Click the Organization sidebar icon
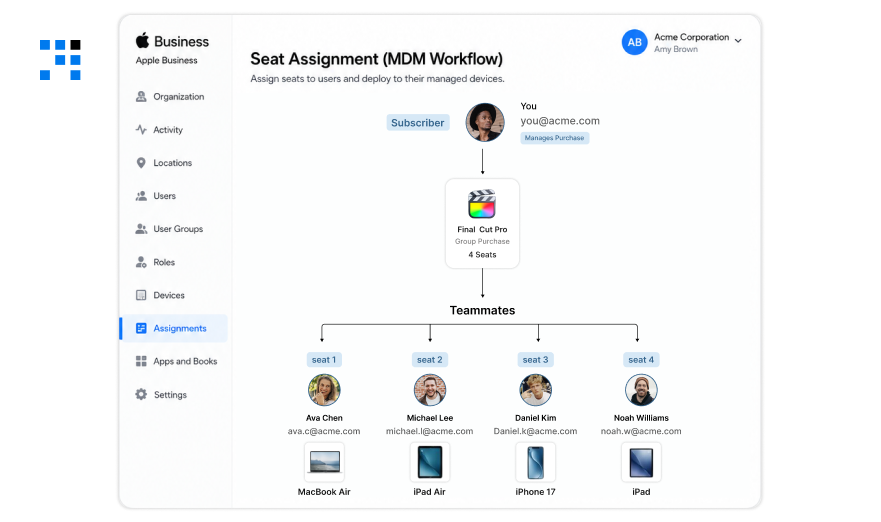The image size is (881, 522). [141, 97]
